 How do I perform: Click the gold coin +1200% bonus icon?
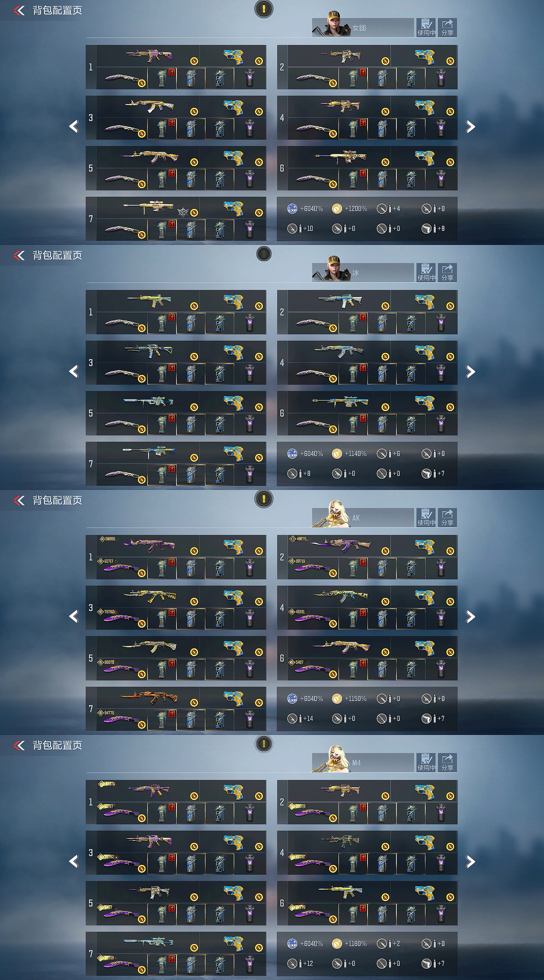click(337, 208)
